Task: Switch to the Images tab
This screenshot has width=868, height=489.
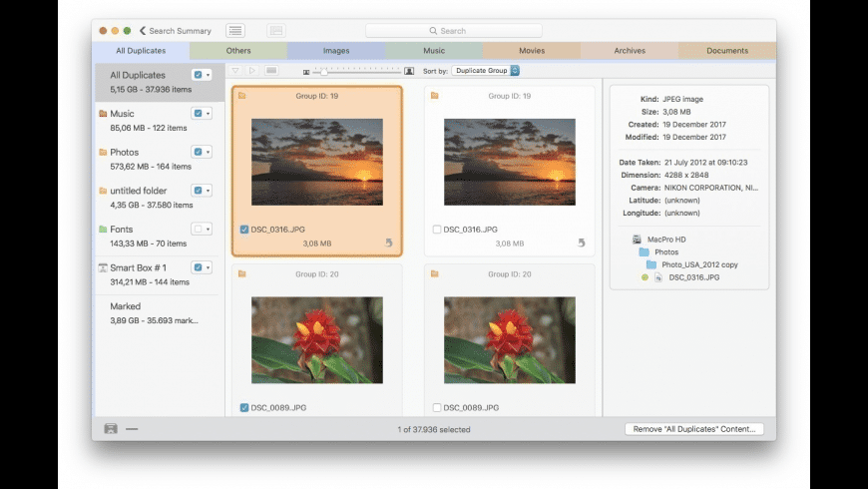Action: [x=336, y=50]
